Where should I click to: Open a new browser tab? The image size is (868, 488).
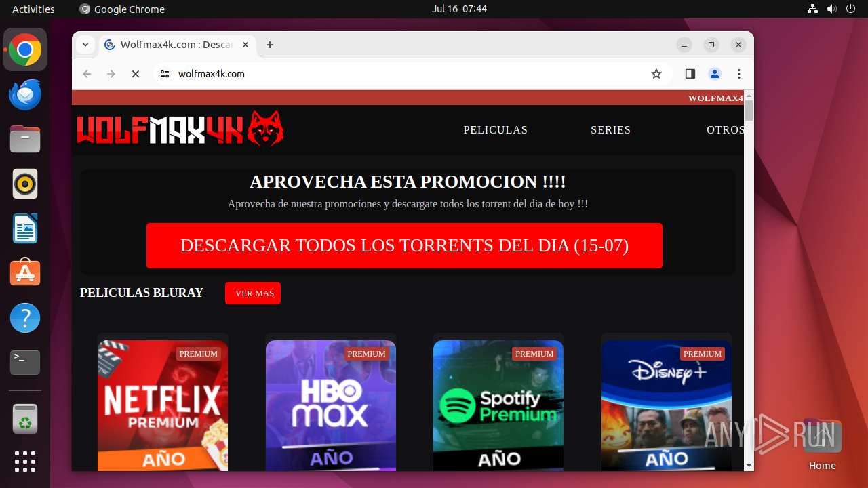coord(270,45)
